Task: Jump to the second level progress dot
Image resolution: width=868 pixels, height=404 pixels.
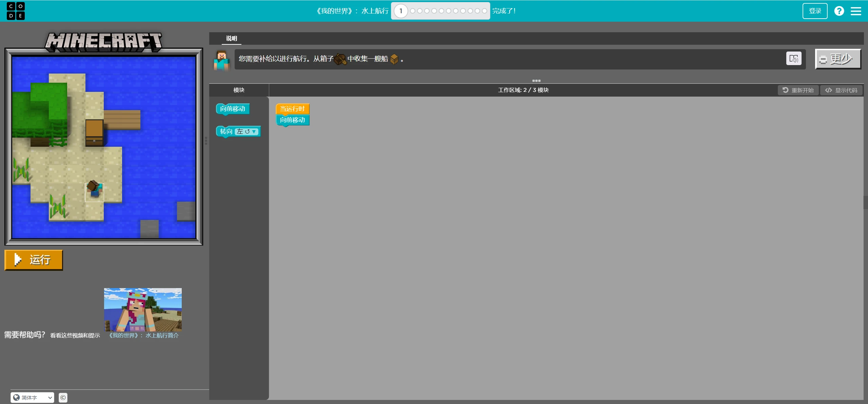Action: (x=413, y=11)
